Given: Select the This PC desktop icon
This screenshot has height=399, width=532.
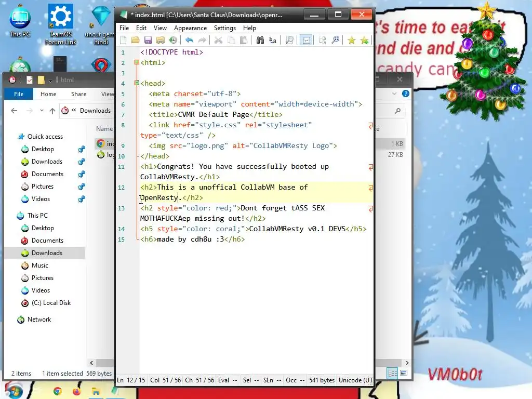Looking at the screenshot, I should click(x=20, y=21).
